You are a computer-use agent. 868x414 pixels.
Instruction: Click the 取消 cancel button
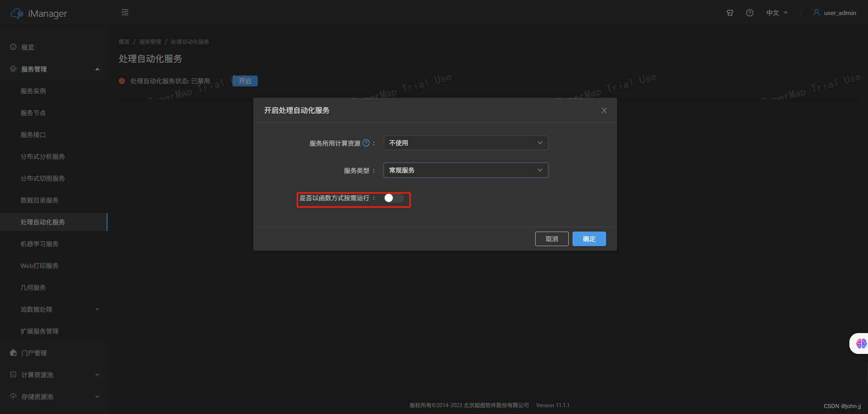pyautogui.click(x=552, y=239)
